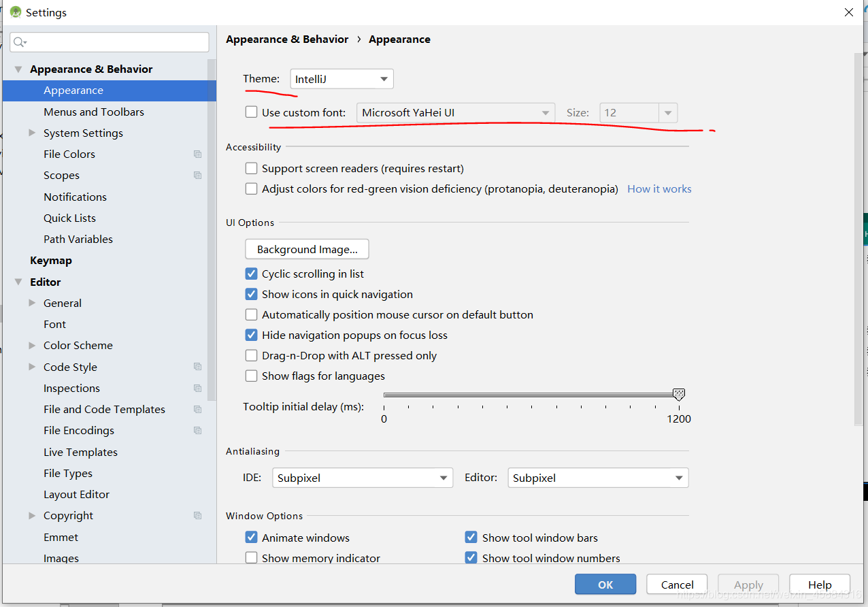Open Font settings under Editor
The image size is (868, 607).
point(54,325)
